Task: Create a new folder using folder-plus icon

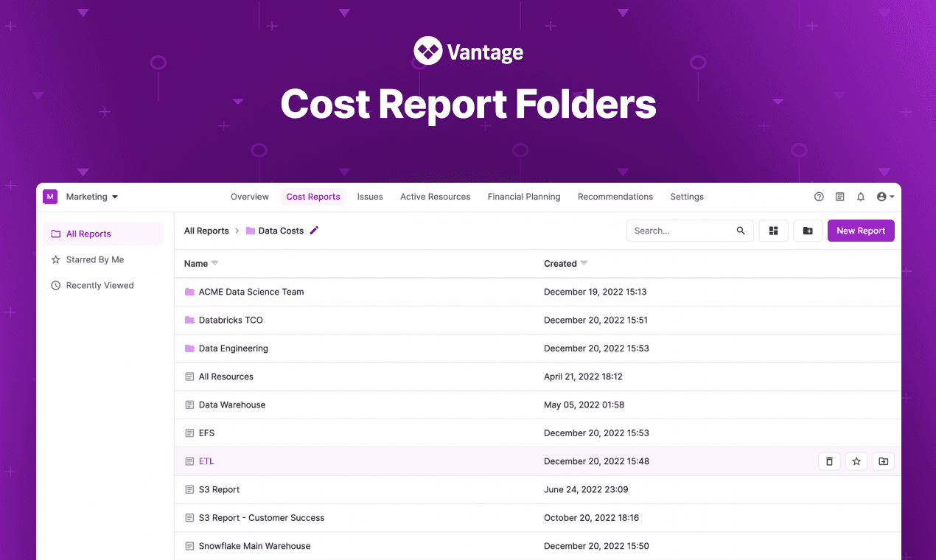Action: click(x=808, y=231)
